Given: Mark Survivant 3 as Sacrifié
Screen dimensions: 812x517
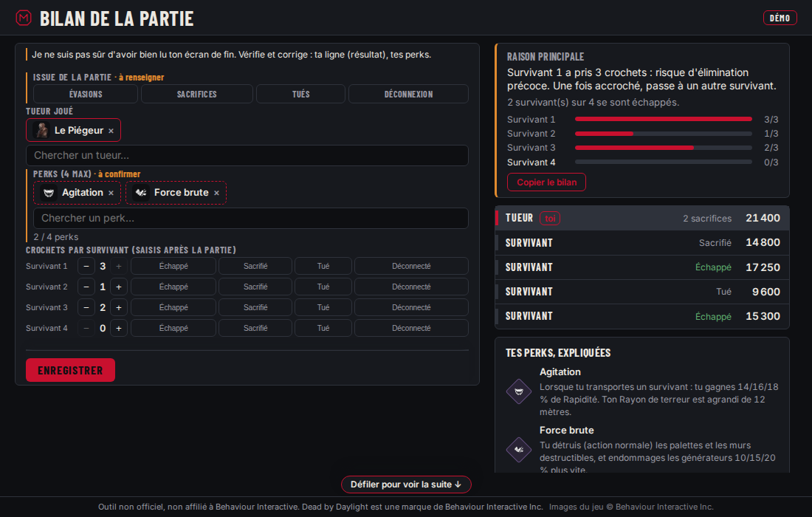Looking at the screenshot, I should point(255,308).
